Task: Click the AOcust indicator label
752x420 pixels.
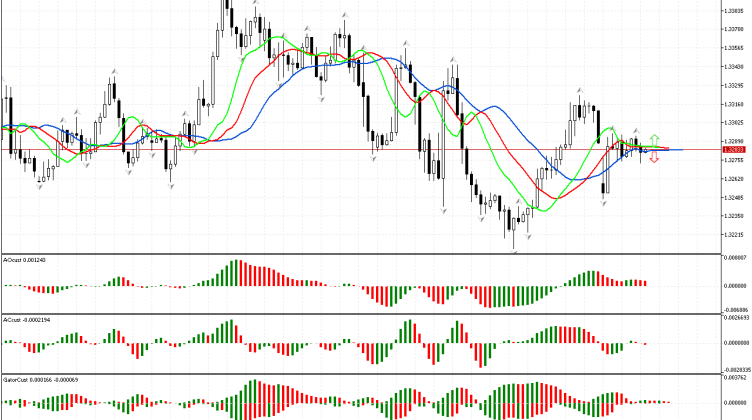Action: pyautogui.click(x=24, y=260)
